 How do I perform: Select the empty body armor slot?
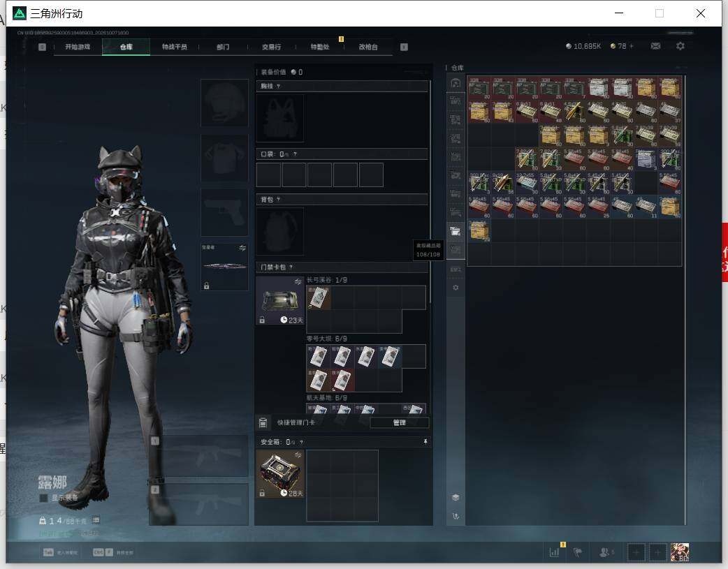pyautogui.click(x=225, y=158)
